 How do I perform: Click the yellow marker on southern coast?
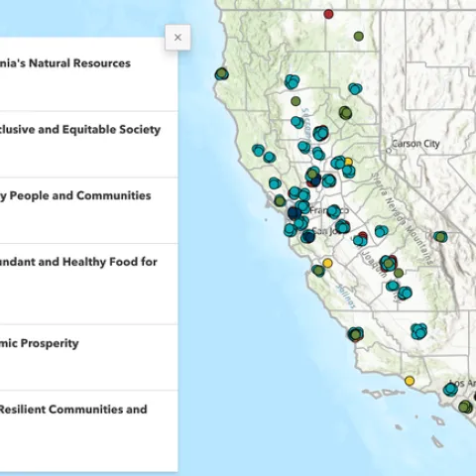[410, 381]
